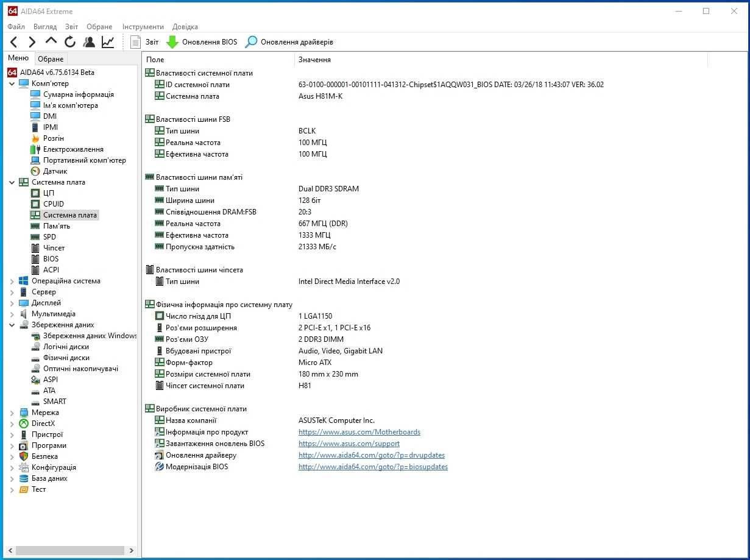The height and width of the screenshot is (560, 750).
Task: Click the Фізичні диски drive icon
Action: pos(35,358)
